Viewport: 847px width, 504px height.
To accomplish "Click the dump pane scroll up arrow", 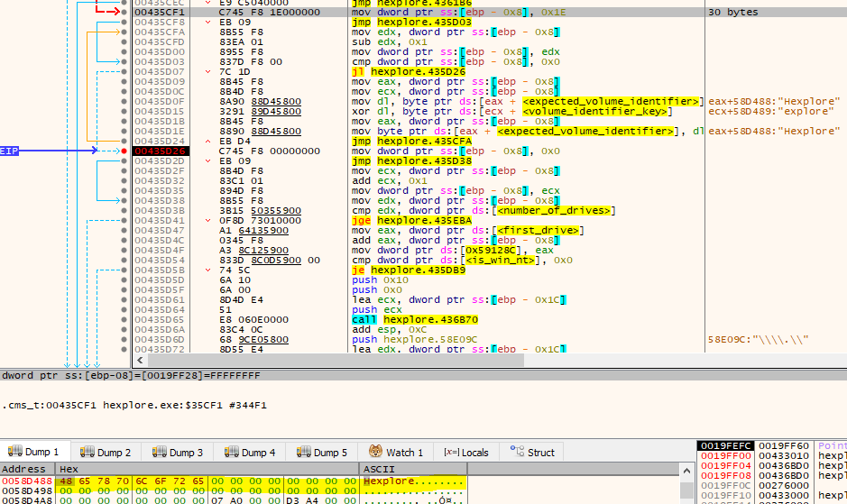I will [x=686, y=471].
